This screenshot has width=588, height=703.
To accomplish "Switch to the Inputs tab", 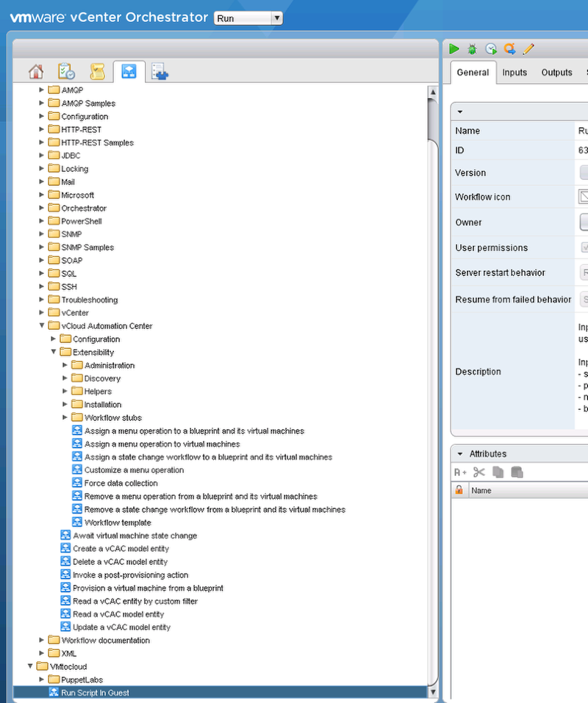I will pyautogui.click(x=514, y=73).
